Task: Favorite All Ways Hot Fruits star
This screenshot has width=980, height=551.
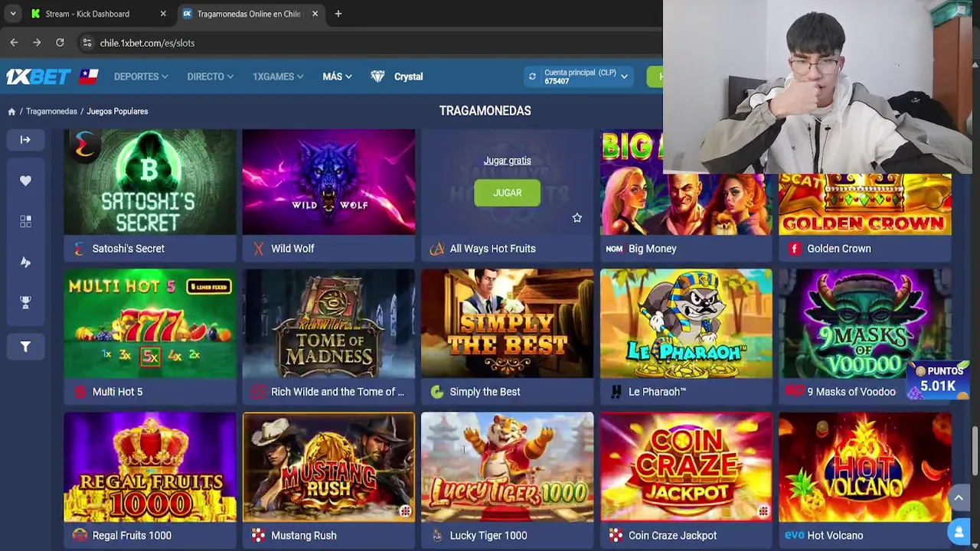Action: [577, 218]
